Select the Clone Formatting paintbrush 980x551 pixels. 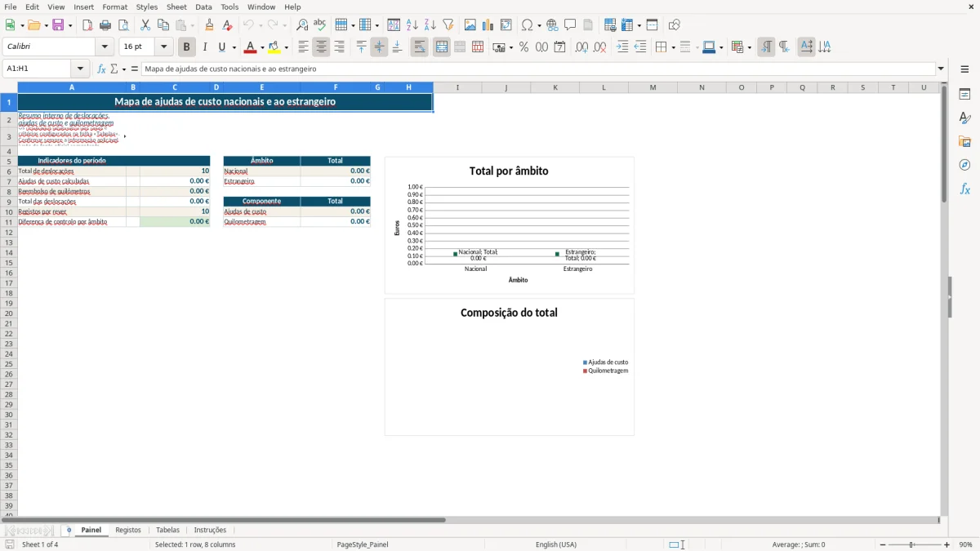tap(209, 25)
